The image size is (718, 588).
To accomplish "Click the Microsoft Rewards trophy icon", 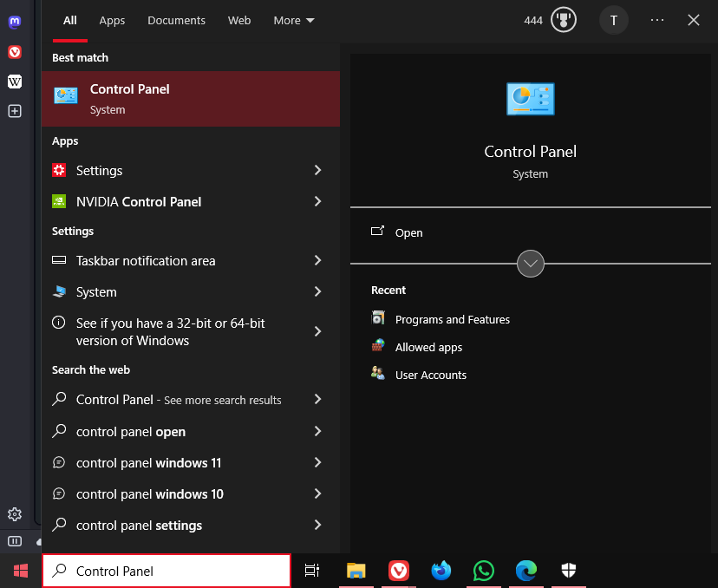I will (x=563, y=19).
